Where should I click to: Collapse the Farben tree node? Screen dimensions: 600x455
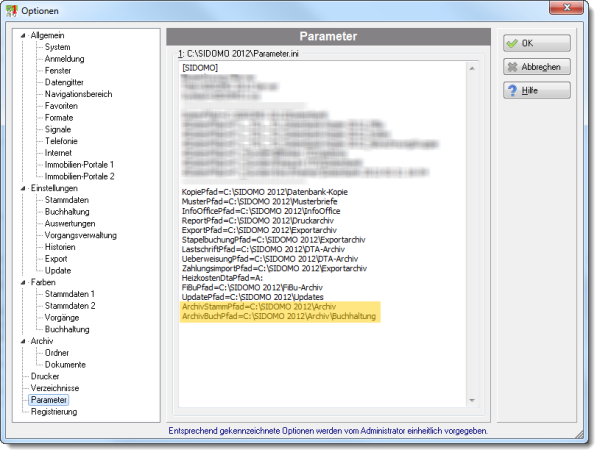coord(23,282)
